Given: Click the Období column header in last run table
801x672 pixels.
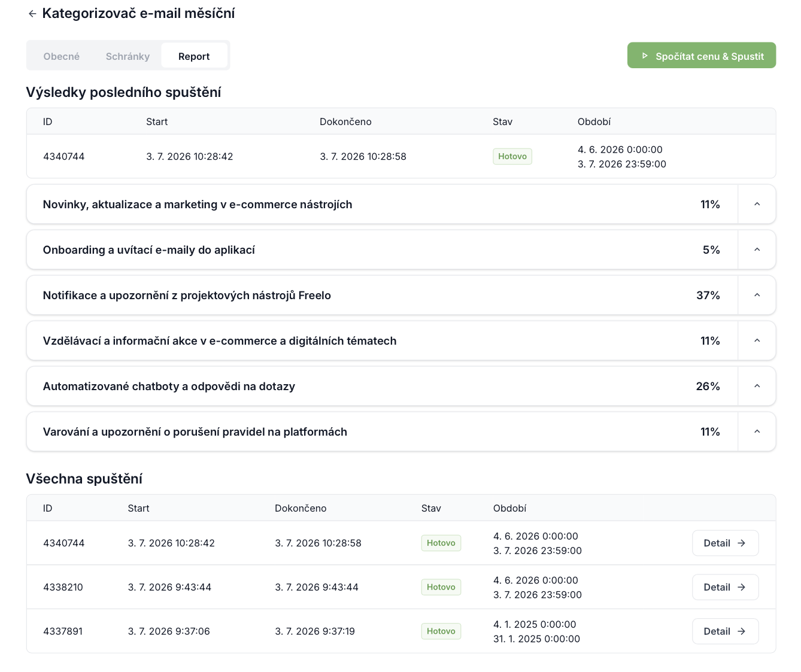Looking at the screenshot, I should 594,122.
